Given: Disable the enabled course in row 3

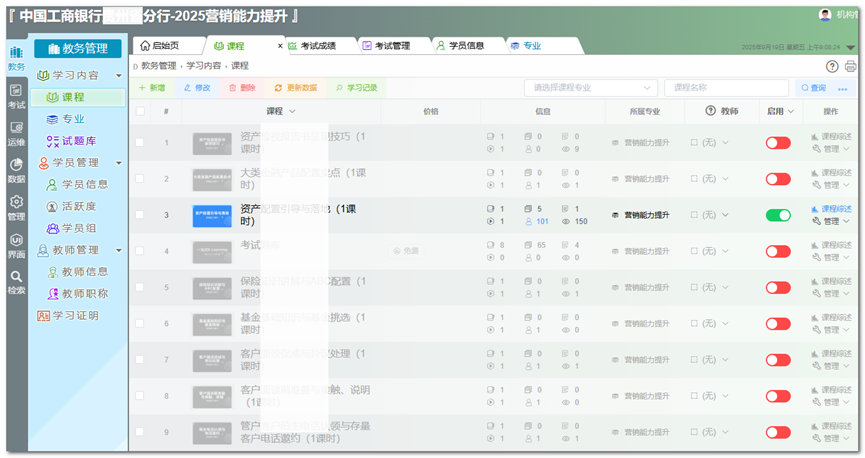Looking at the screenshot, I should [x=778, y=215].
